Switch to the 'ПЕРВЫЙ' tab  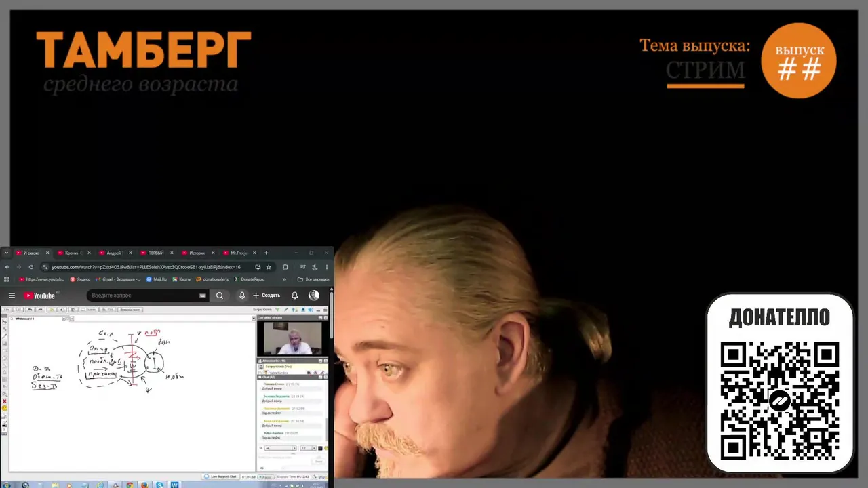pyautogui.click(x=156, y=253)
